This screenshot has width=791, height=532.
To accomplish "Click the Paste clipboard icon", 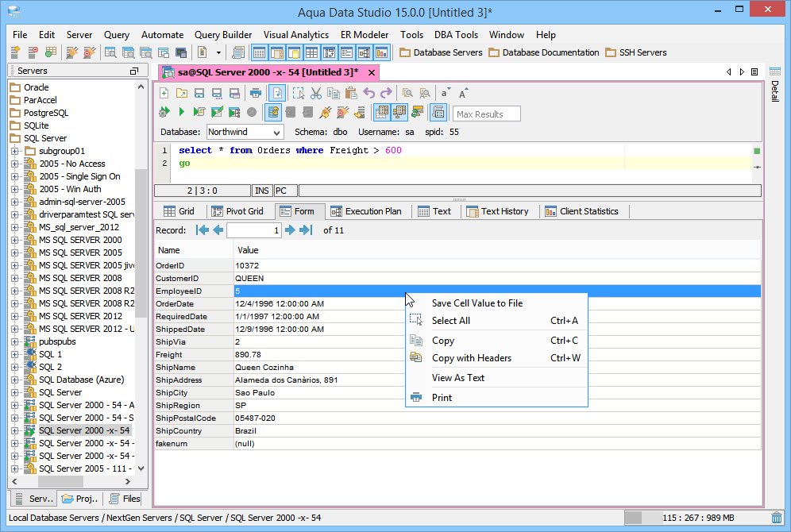I will click(350, 93).
